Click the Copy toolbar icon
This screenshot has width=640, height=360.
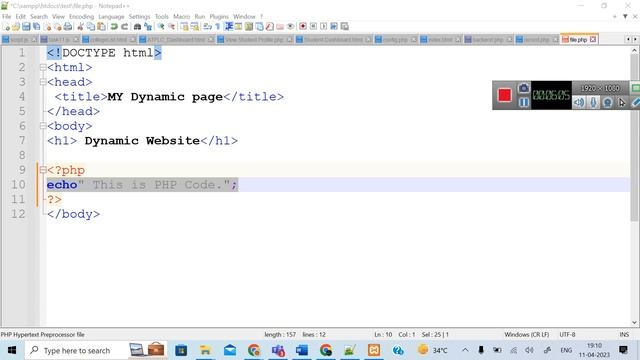click(x=91, y=27)
